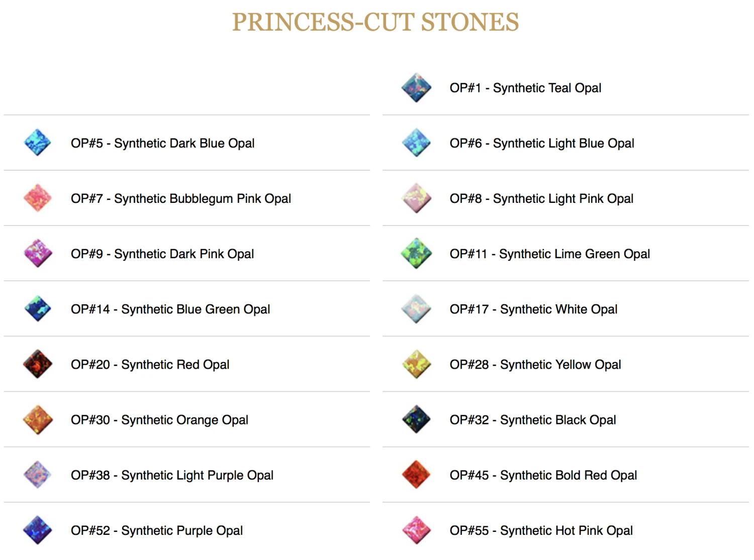Choose the lime green opal stone image
This screenshot has height=560, width=754.
(416, 254)
